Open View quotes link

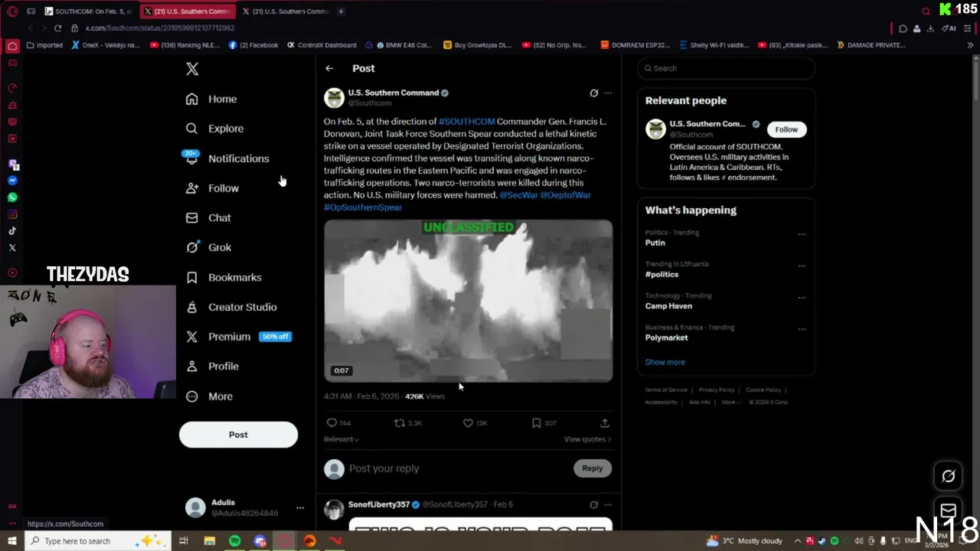click(587, 439)
